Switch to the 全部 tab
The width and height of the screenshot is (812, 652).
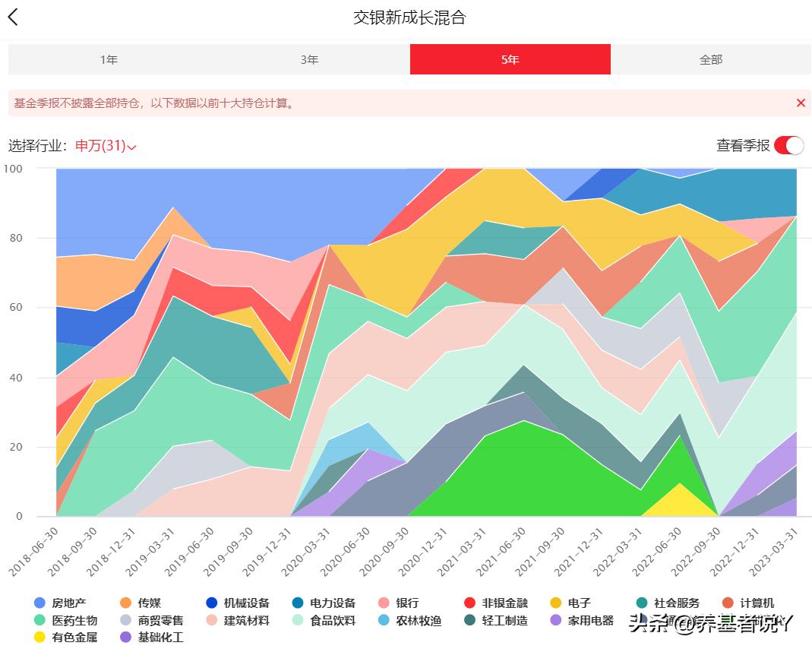(711, 59)
